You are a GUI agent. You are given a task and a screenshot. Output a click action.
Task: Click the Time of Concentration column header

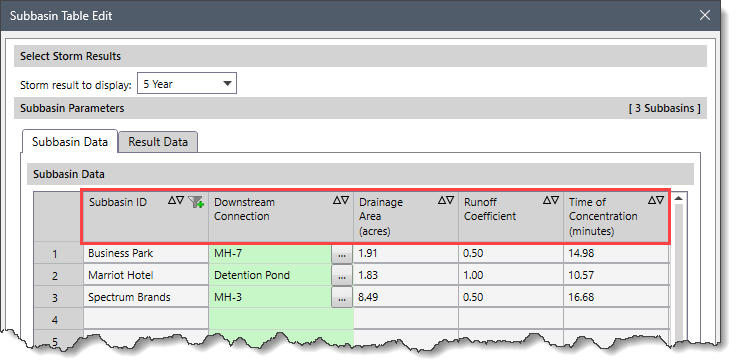point(616,217)
